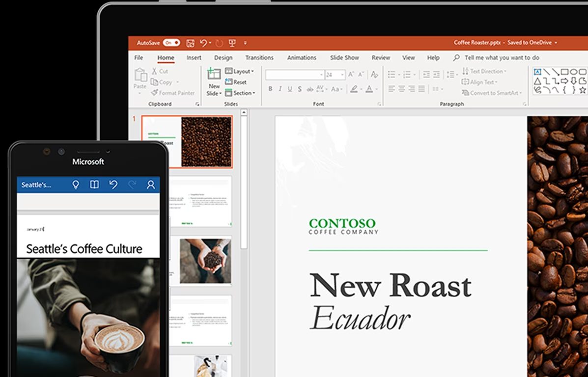Select the Triangle shape in shapes gallery

point(537,81)
